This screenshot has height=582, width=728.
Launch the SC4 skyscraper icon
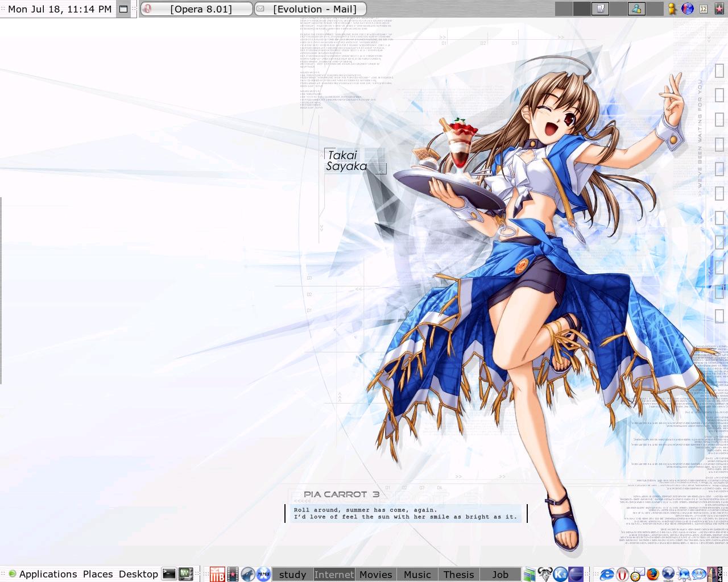715,575
